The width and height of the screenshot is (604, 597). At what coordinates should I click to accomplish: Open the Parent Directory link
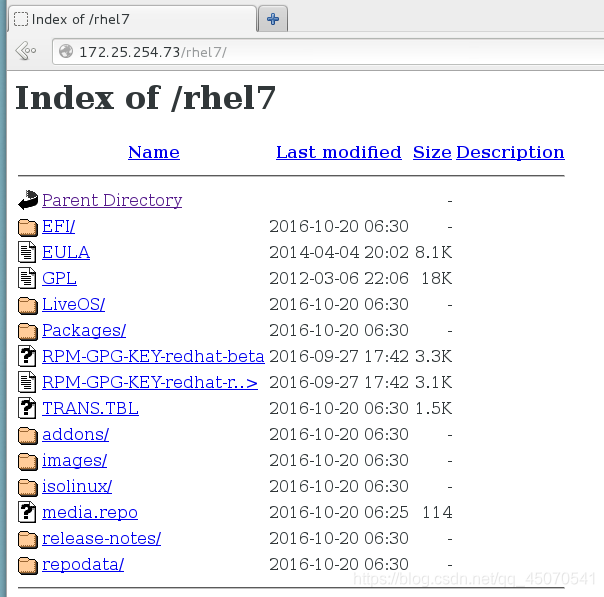[x=112, y=200]
